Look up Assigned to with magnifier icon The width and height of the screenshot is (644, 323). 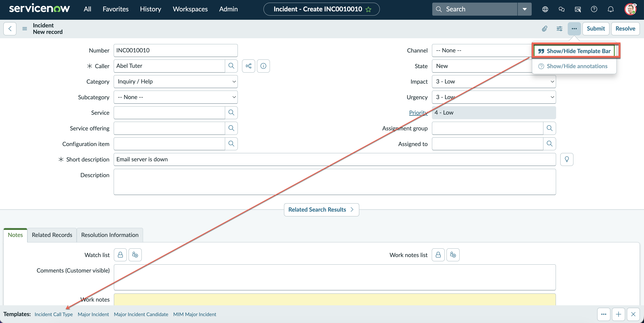point(549,144)
